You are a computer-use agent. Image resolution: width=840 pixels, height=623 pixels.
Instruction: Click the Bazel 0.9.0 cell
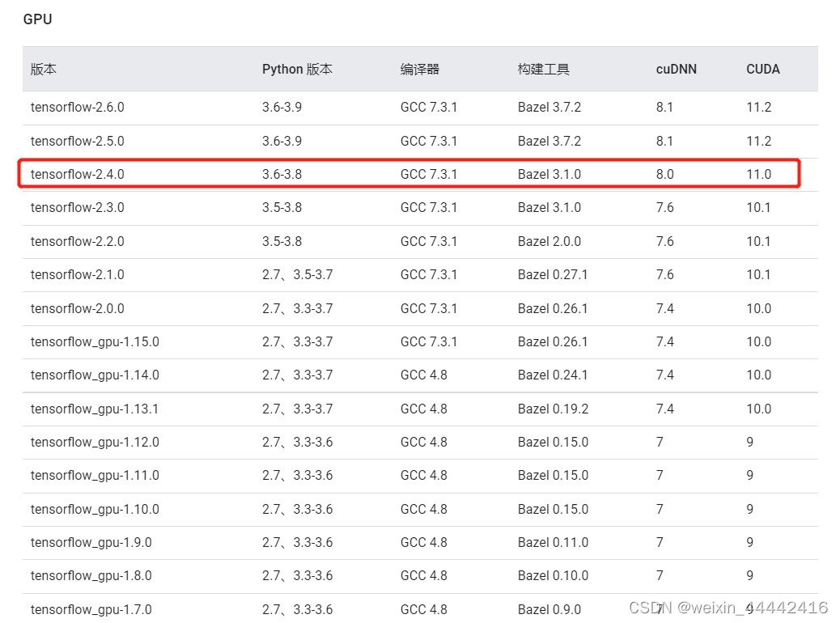click(x=549, y=609)
